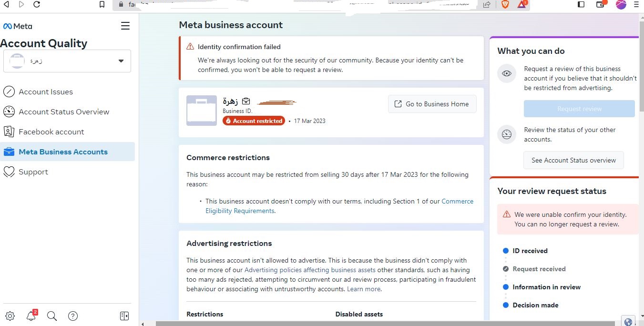The image size is (644, 326).
Task: Open notifications bell with red badge
Action: click(31, 315)
